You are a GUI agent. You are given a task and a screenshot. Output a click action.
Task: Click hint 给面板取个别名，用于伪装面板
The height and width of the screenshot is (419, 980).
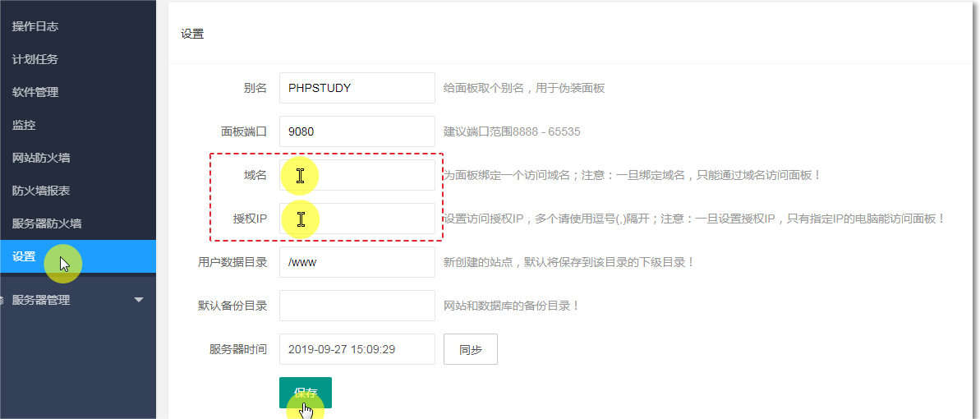[x=524, y=88]
